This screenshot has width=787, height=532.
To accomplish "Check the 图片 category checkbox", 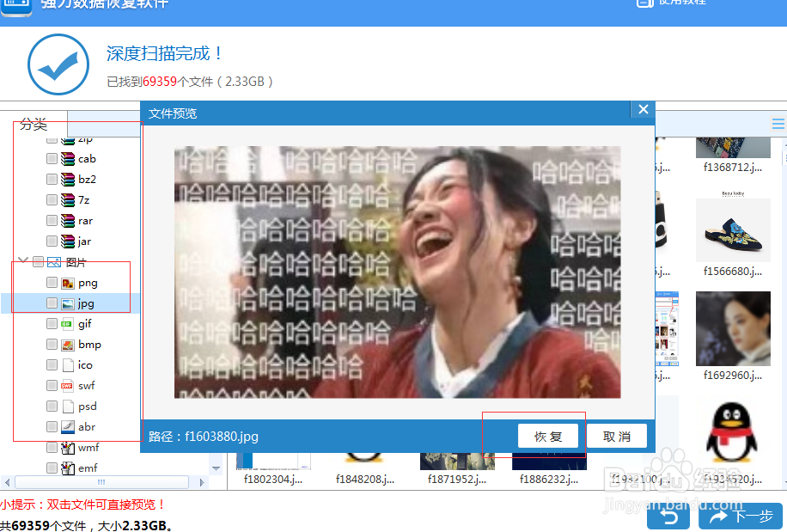I will click(x=38, y=261).
